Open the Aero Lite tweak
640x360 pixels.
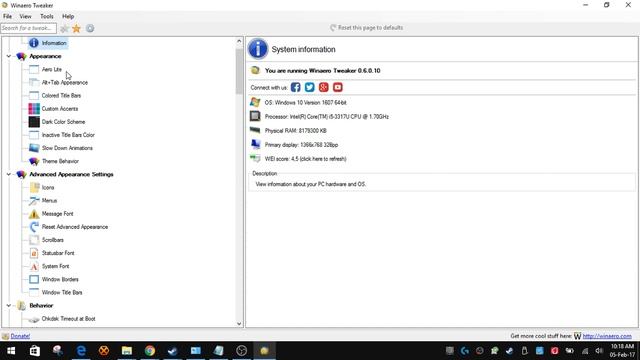coord(51,69)
